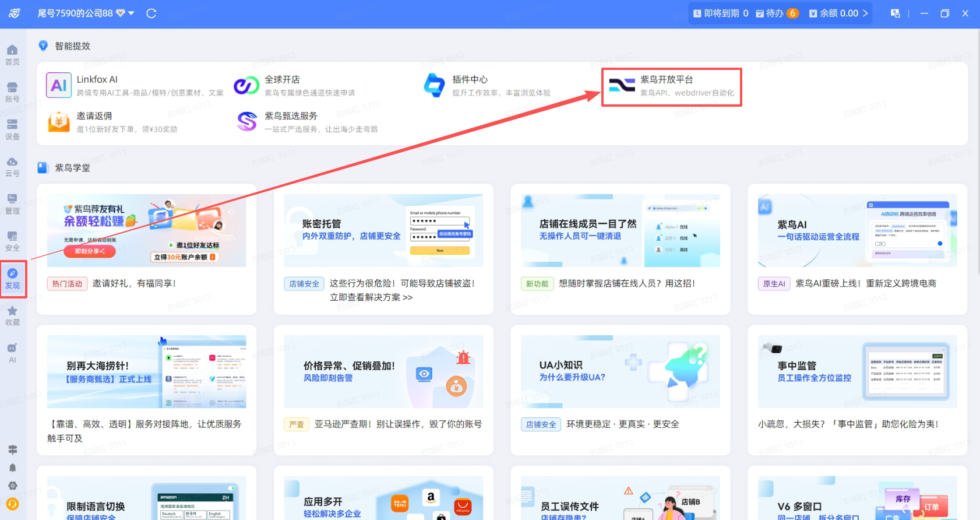Open the 价格异常、促销叠加 thumbnail
Screen dimensions: 980x520
pos(384,371)
